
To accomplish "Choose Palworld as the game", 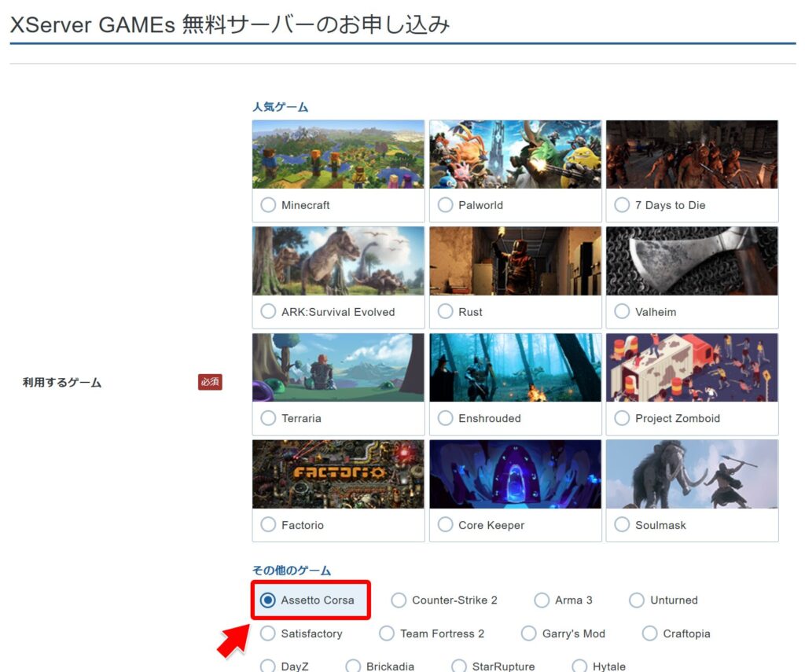I will click(x=445, y=205).
